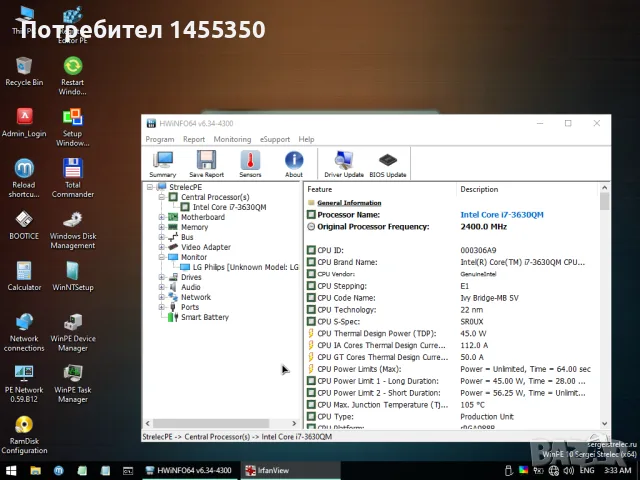Screen dimensions: 640x480
Task: Click tree pane right scroll arrow
Action: 294,423
